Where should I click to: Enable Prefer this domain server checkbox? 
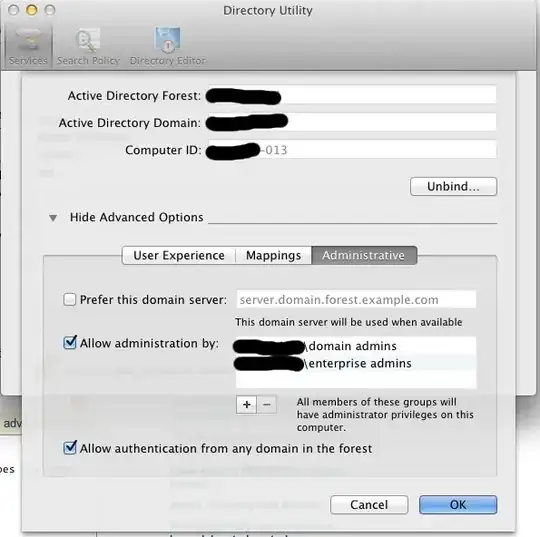click(69, 299)
